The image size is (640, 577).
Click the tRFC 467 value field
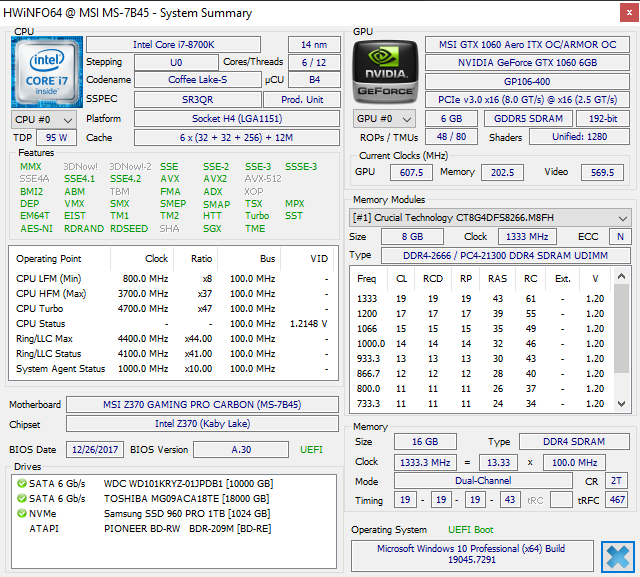(x=617, y=499)
